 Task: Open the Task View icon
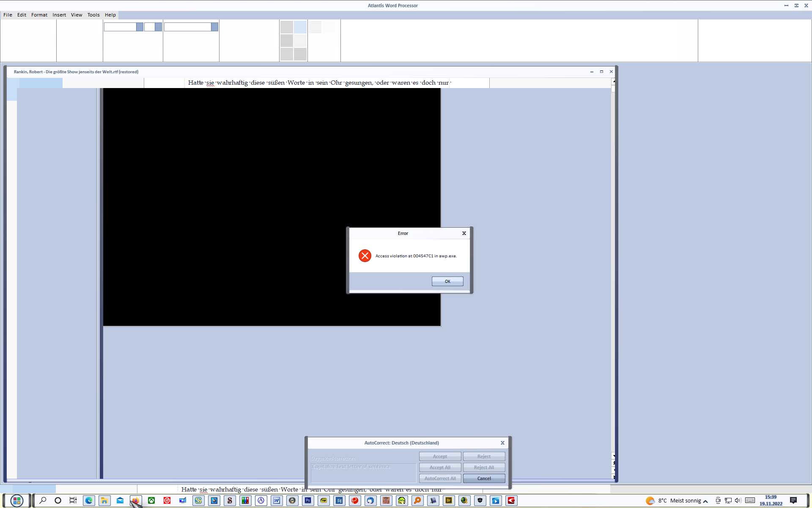click(73, 500)
